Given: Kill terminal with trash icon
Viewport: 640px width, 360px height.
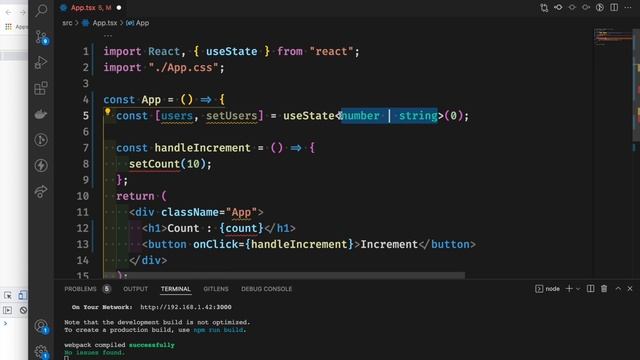Looking at the screenshot, I should click(x=604, y=289).
